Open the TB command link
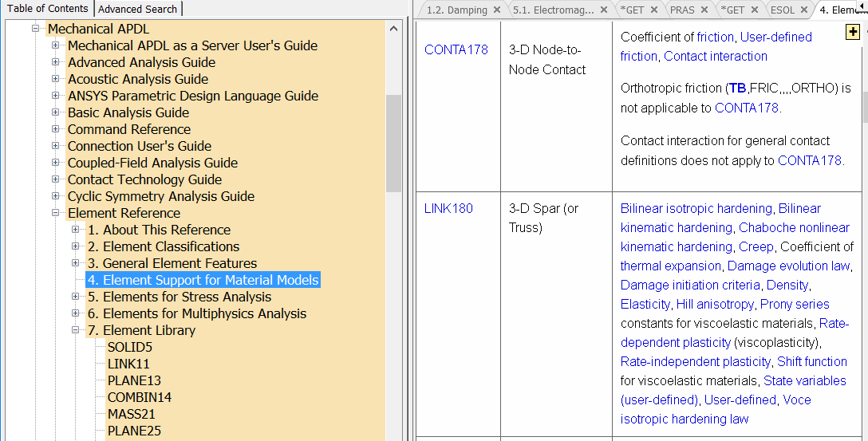Viewport: 868px width, 441px height. click(x=737, y=89)
